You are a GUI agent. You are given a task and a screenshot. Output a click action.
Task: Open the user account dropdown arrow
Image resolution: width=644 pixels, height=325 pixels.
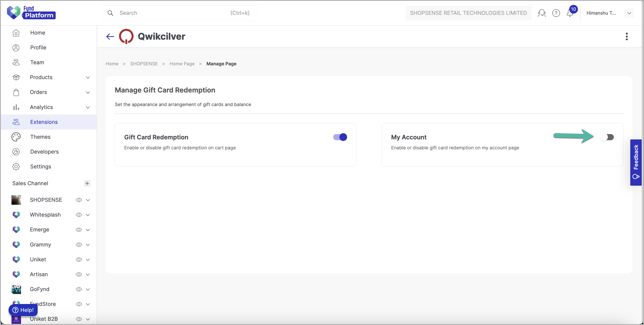click(629, 13)
